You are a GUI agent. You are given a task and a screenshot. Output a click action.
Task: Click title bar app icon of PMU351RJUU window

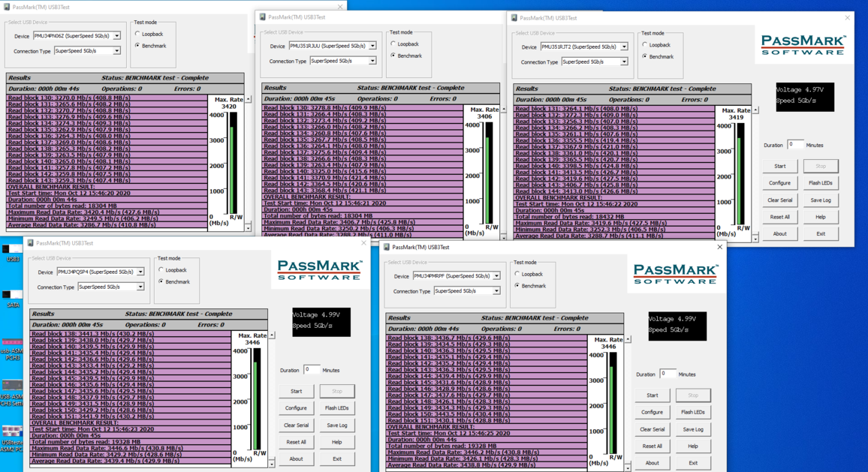[x=262, y=17]
